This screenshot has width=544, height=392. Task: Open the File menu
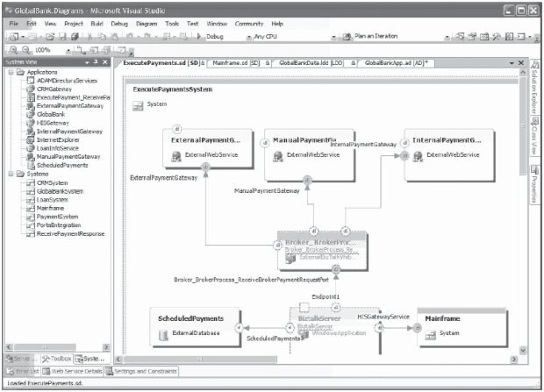(13, 24)
